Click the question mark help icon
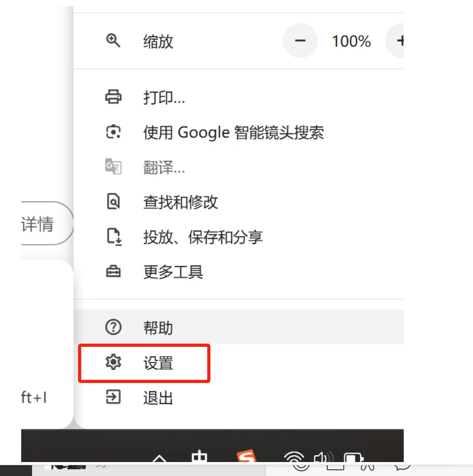473x476 pixels. tap(113, 327)
